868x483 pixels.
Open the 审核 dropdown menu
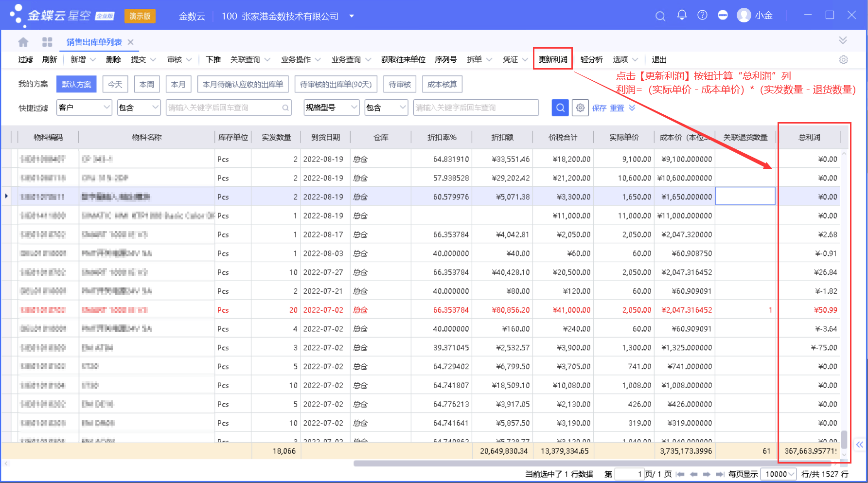tap(179, 59)
